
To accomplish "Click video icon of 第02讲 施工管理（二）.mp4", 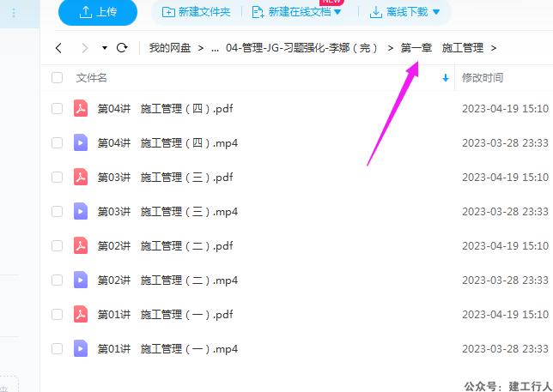I will tap(81, 280).
